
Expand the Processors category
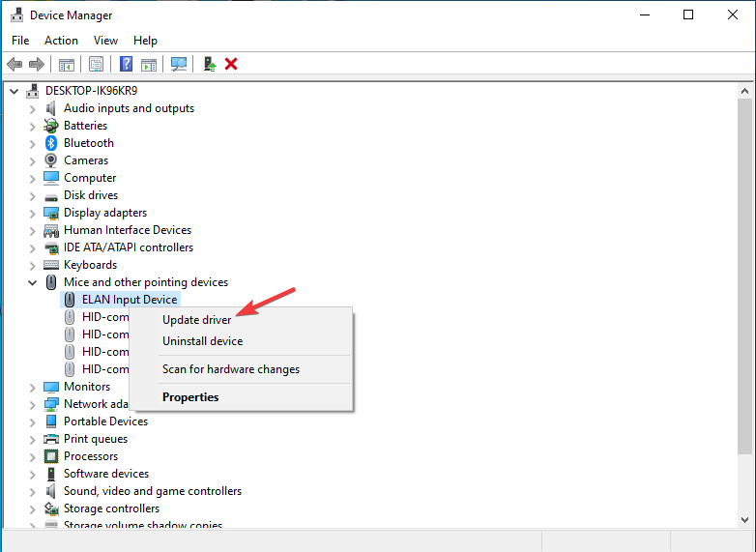point(32,457)
